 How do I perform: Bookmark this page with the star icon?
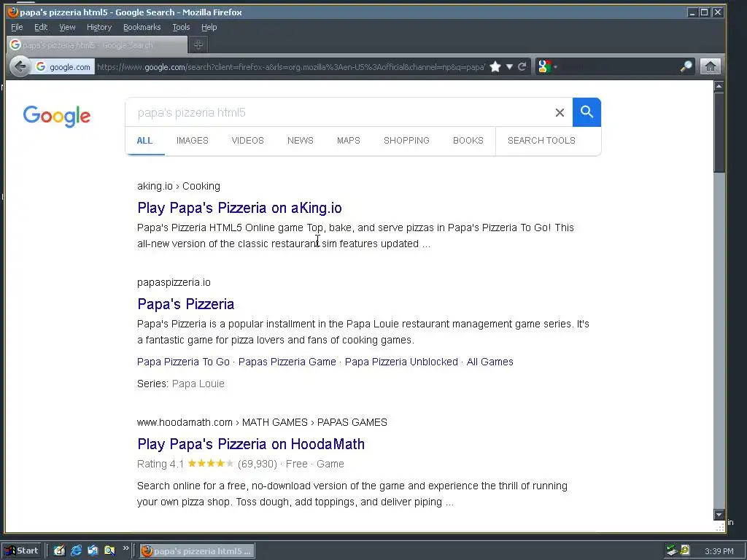[495, 66]
